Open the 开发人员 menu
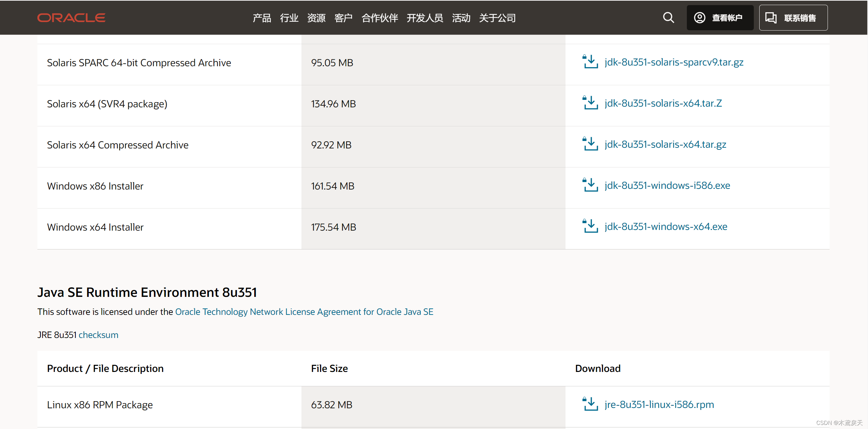Image resolution: width=868 pixels, height=429 pixels. coord(425,18)
